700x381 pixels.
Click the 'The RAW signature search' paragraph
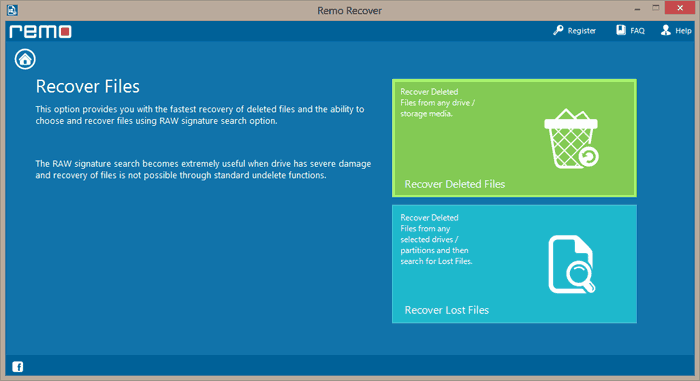tap(203, 170)
